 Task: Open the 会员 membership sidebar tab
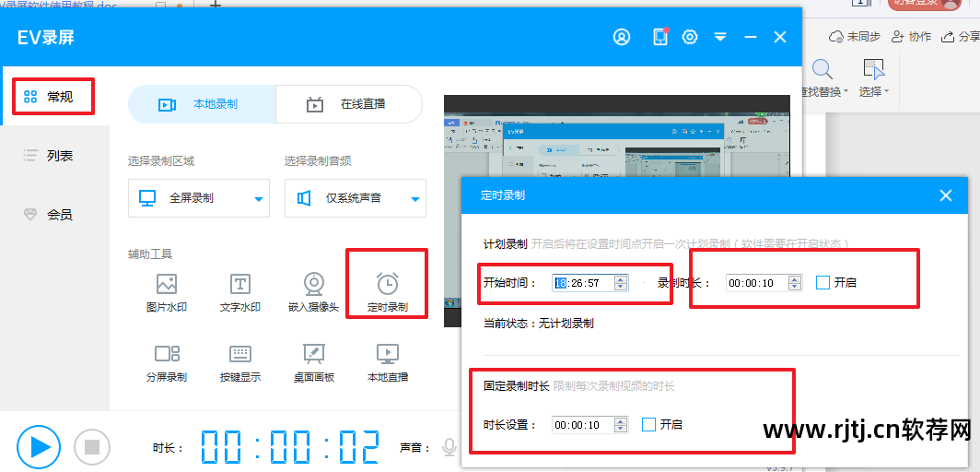(55, 215)
